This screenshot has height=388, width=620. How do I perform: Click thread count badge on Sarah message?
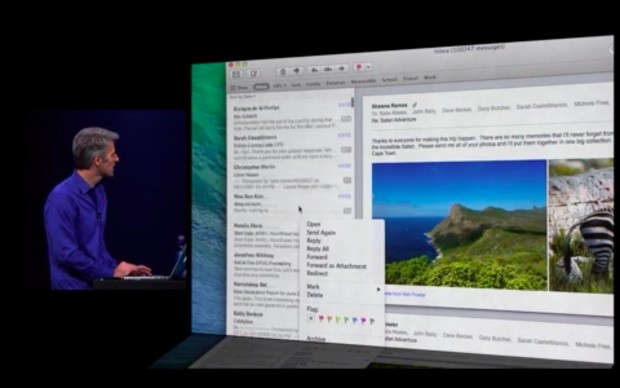[x=346, y=150]
